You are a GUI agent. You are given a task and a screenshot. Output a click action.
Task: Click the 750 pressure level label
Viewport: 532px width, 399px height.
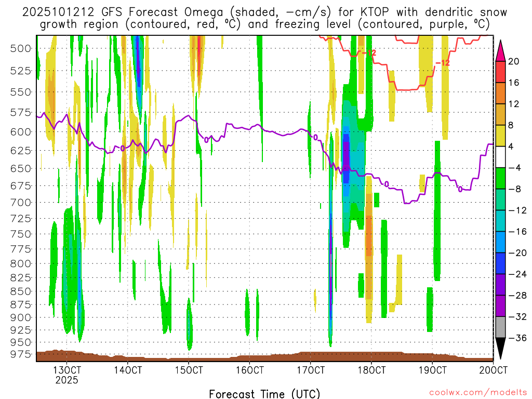tap(21, 234)
